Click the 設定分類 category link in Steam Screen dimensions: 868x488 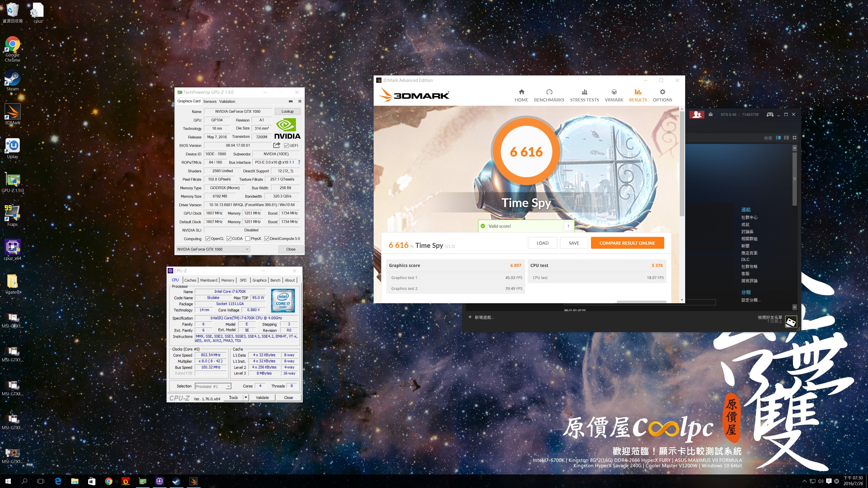tap(751, 300)
